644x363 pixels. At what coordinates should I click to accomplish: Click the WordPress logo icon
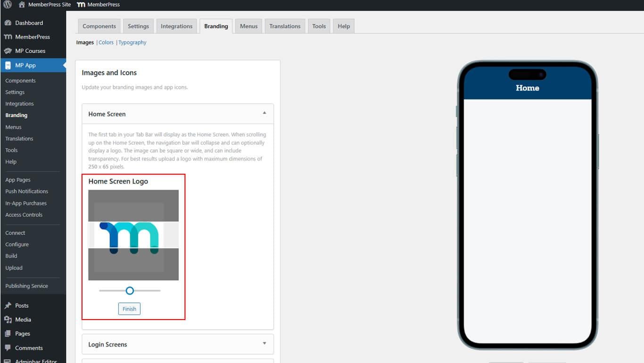[x=8, y=4]
